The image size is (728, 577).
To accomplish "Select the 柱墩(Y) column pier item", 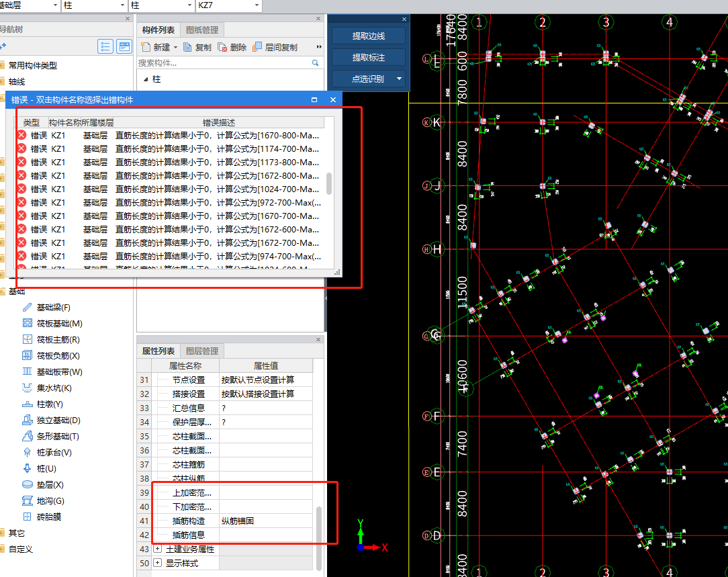I will [43, 404].
